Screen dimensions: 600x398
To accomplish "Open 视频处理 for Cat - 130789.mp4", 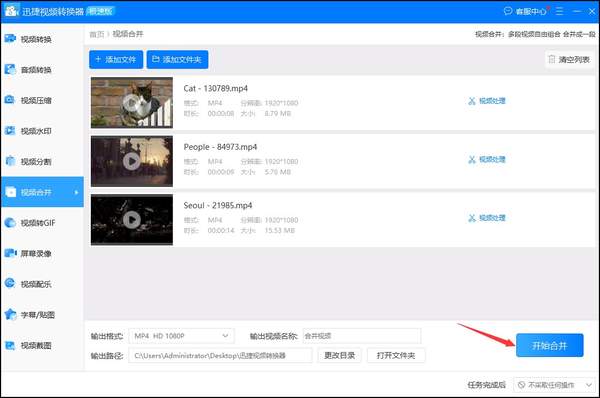I will point(487,101).
